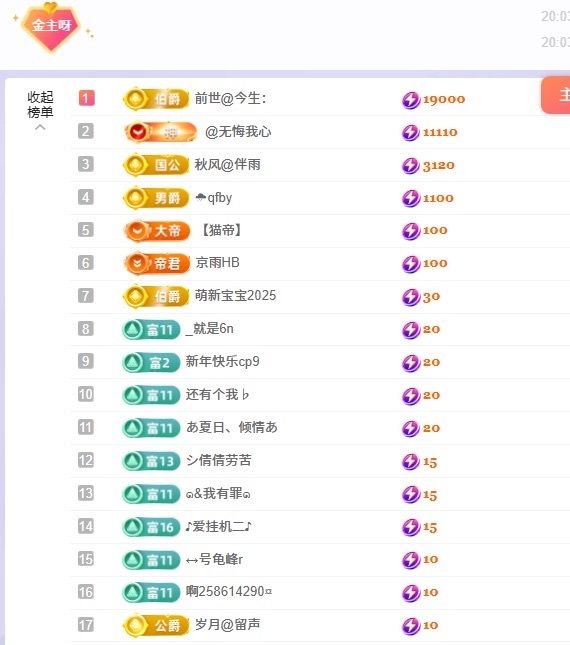The image size is (570, 645).
Task: Click the lightning icon in 岁月@留声 row
Action: point(410,626)
